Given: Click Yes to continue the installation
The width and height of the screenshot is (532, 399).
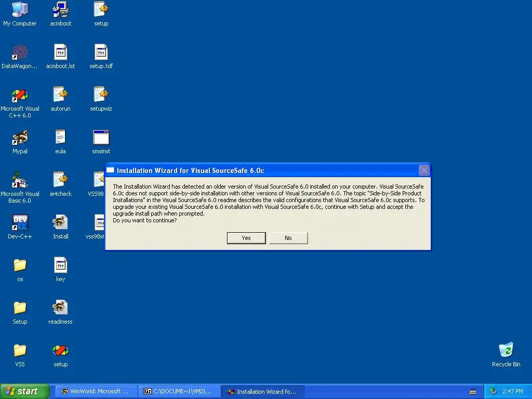Looking at the screenshot, I should pos(246,238).
